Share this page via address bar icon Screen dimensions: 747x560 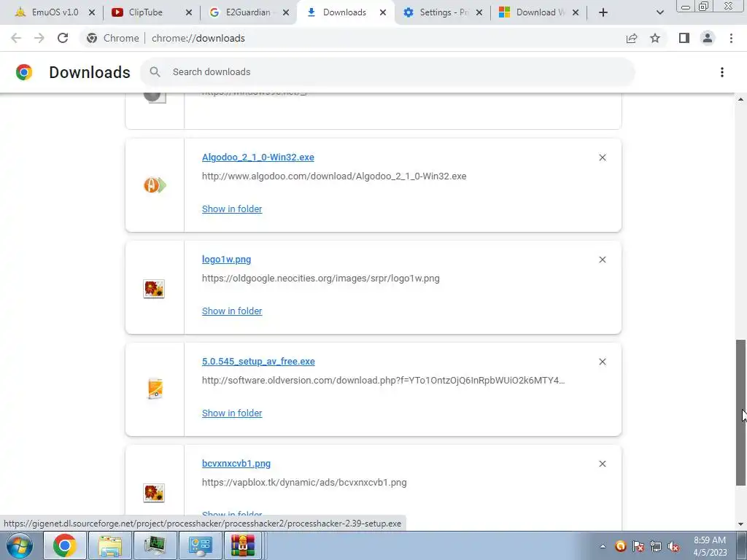632,38
